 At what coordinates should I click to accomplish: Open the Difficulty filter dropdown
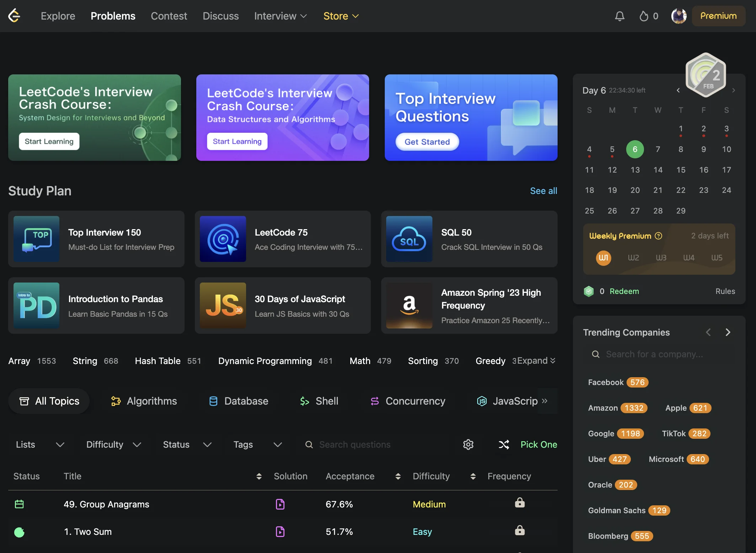point(114,444)
